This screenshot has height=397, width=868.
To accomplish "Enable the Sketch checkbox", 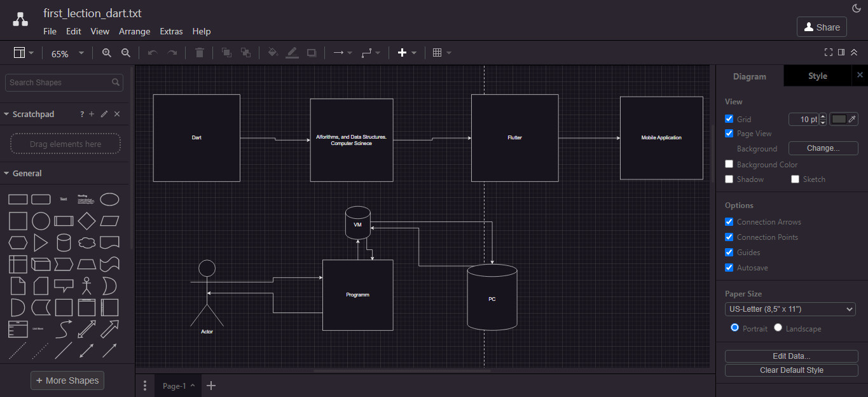I will (796, 179).
